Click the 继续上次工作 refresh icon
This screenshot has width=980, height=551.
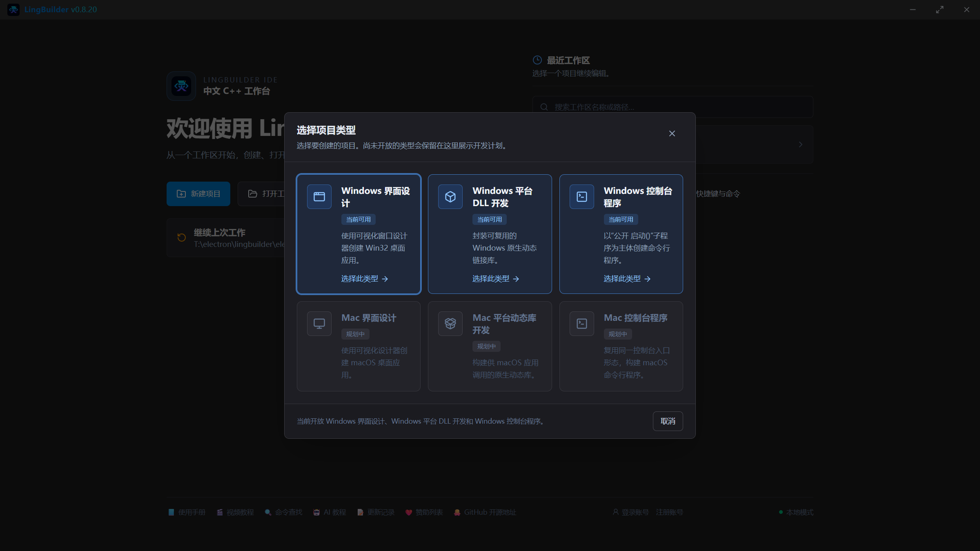[182, 238]
